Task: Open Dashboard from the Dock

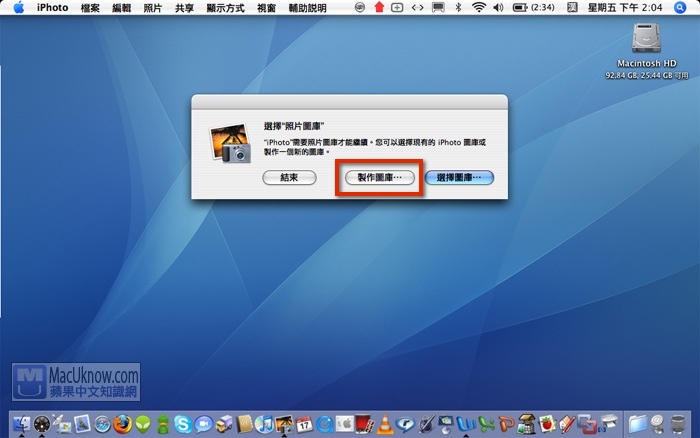Action: click(42, 424)
